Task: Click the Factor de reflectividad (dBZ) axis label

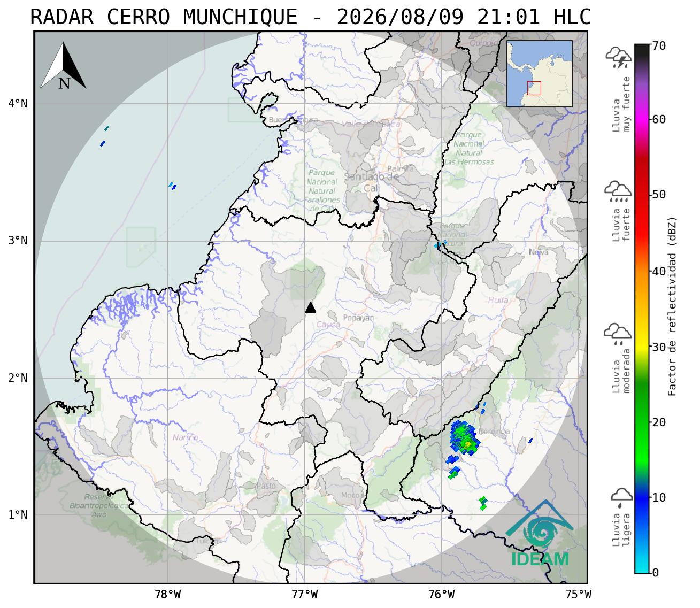Action: 672,306
